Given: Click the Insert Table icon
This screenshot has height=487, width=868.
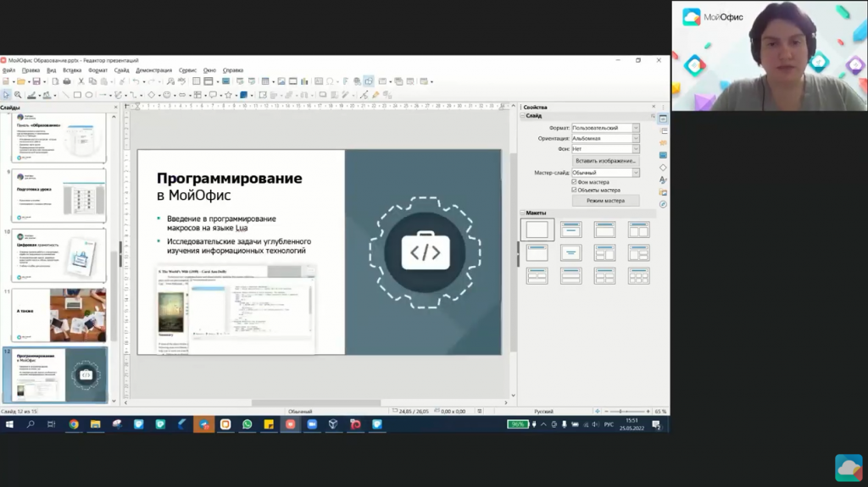Looking at the screenshot, I should pyautogui.click(x=265, y=81).
